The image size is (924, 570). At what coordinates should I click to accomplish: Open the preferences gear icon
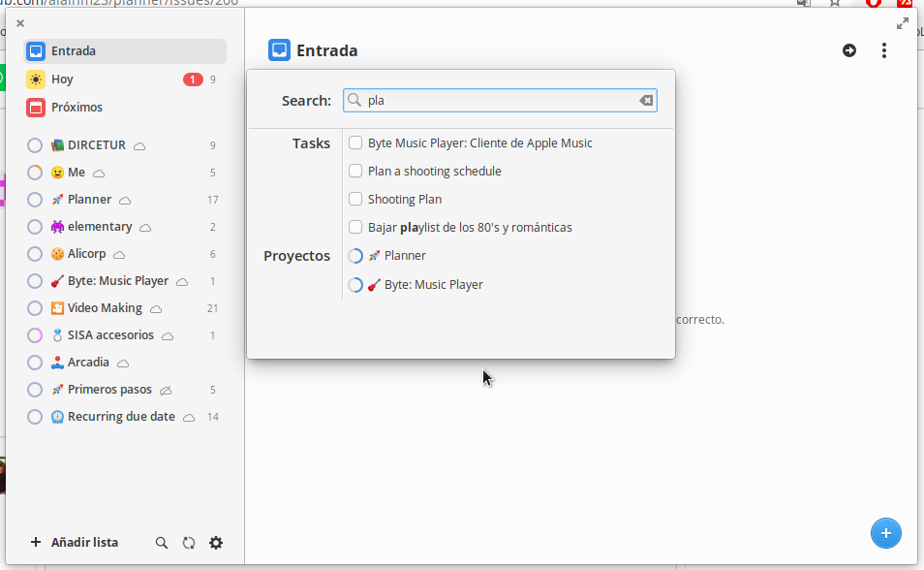(x=215, y=543)
